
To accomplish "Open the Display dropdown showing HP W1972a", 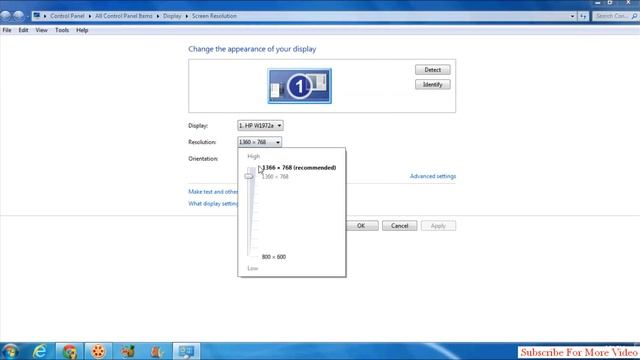I will point(260,126).
